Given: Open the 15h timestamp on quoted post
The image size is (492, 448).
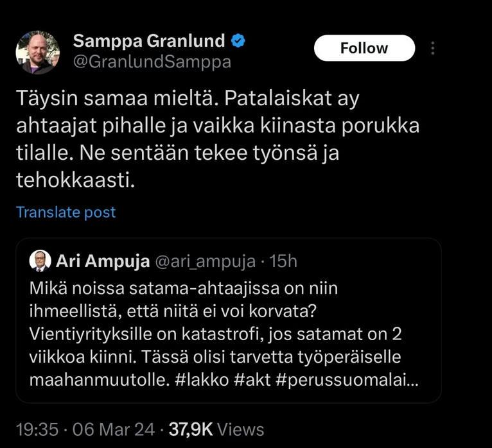Looking at the screenshot, I should pyautogui.click(x=283, y=261).
